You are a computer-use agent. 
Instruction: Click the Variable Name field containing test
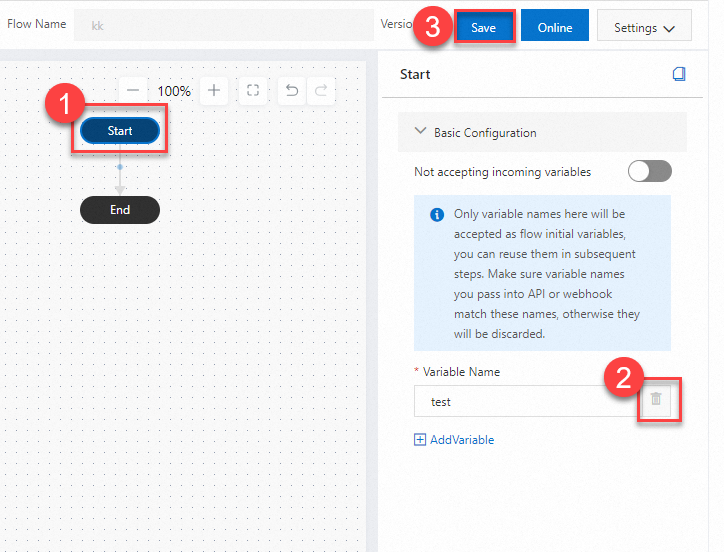[x=526, y=401]
